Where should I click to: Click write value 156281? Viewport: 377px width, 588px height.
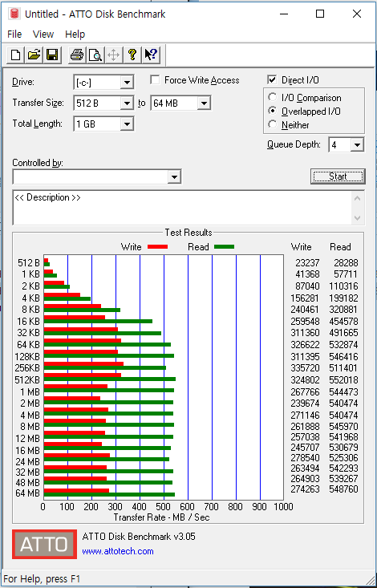click(305, 298)
